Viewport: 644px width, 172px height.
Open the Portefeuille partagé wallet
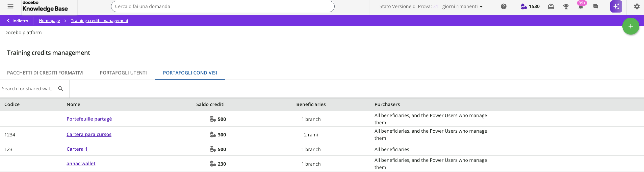click(89, 119)
